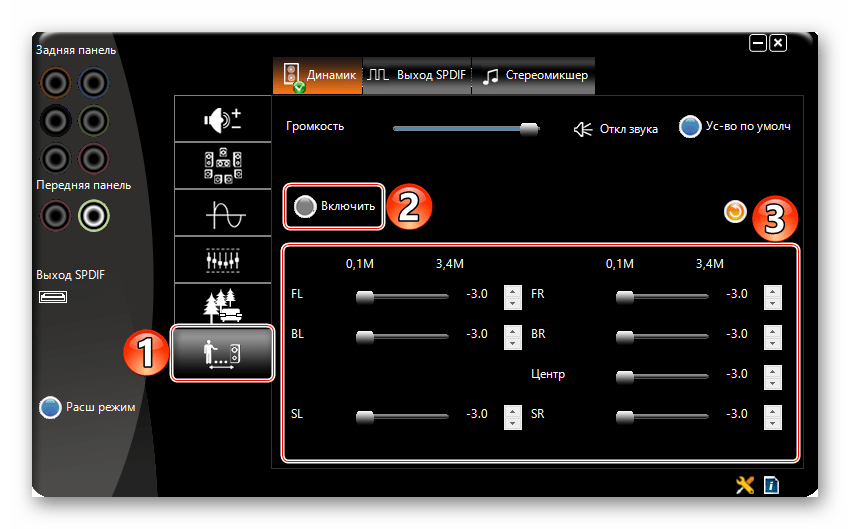The image size is (850, 529).
Task: Switch to the Выход SPDIF tab
Action: click(416, 76)
